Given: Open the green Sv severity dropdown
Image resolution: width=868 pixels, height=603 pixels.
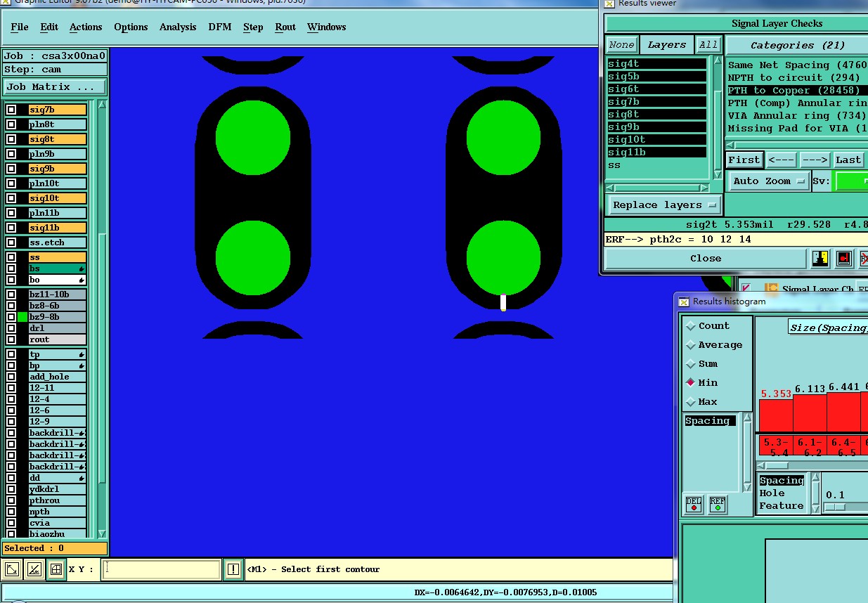Looking at the screenshot, I should coord(850,181).
